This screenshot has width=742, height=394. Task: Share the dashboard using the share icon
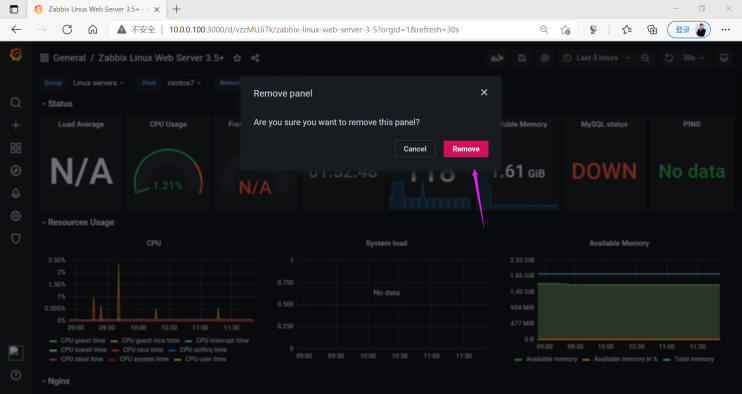click(256, 58)
